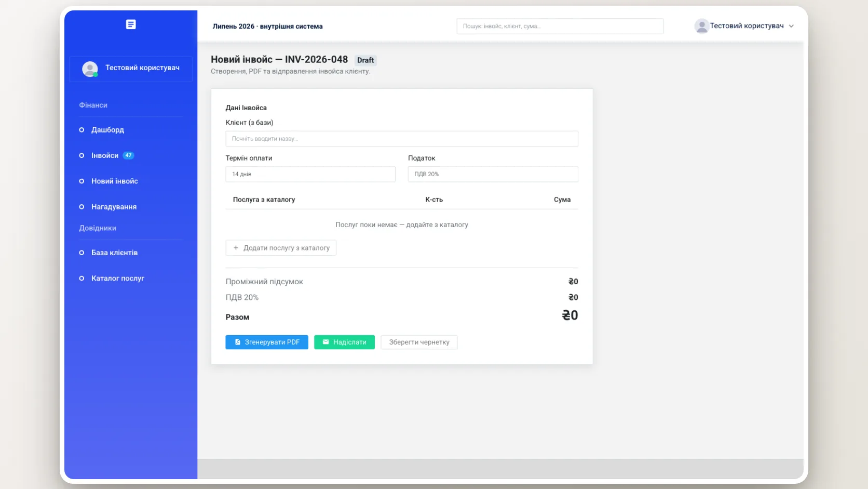Click the top-right user avatar icon
This screenshot has width=868, height=489.
tap(701, 26)
